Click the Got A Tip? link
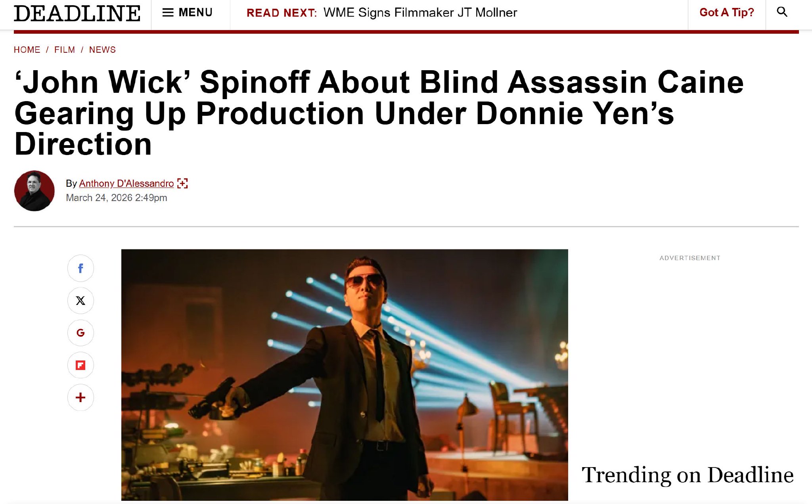Screen dimensions: 812x504 pos(727,12)
